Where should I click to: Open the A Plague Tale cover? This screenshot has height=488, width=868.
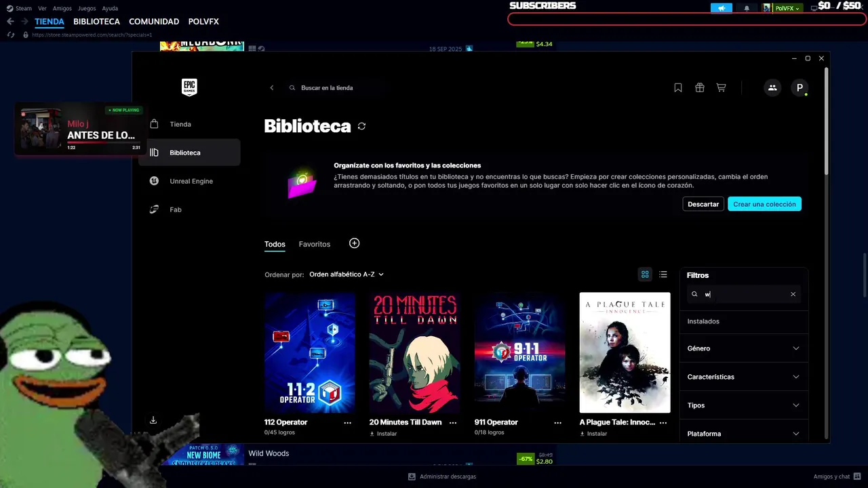tap(625, 352)
